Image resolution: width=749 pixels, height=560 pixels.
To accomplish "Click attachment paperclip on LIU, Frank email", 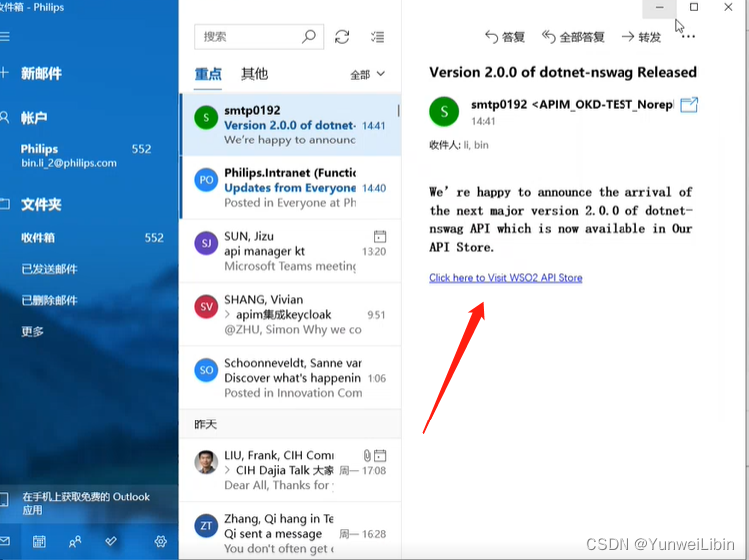I will [x=367, y=455].
